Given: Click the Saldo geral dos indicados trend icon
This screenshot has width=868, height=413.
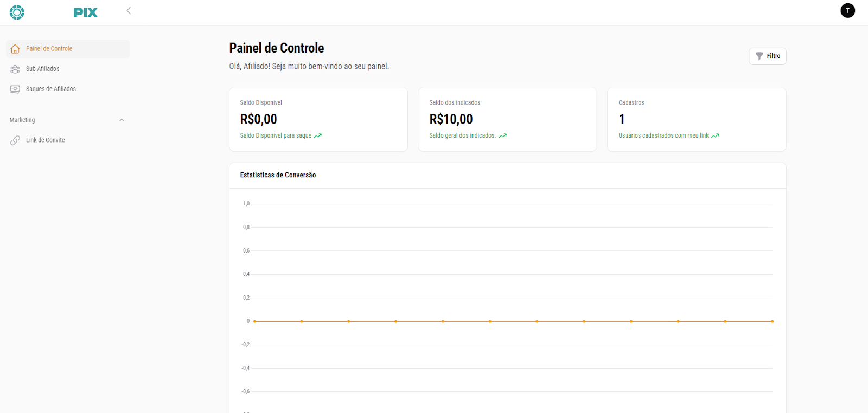Looking at the screenshot, I should (503, 136).
